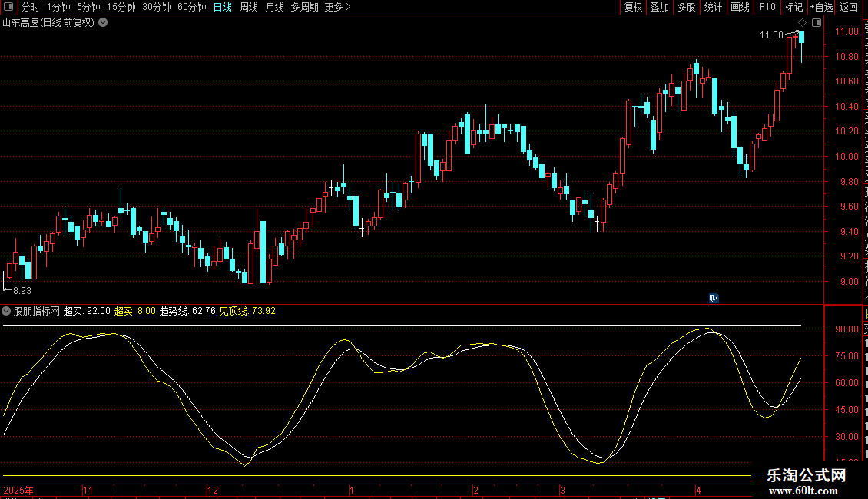The width and height of the screenshot is (868, 499).
Task: Click the 叠加 overlay button
Action: (x=659, y=7)
